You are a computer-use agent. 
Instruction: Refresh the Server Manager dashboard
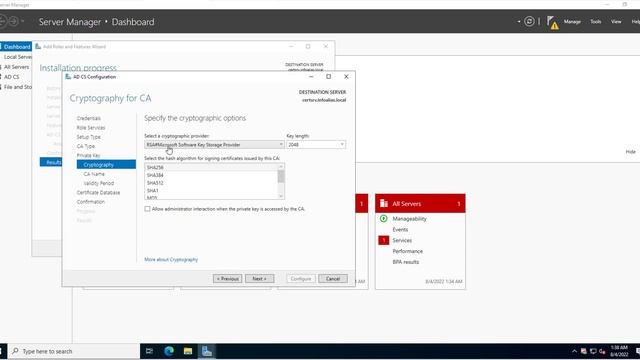point(529,22)
